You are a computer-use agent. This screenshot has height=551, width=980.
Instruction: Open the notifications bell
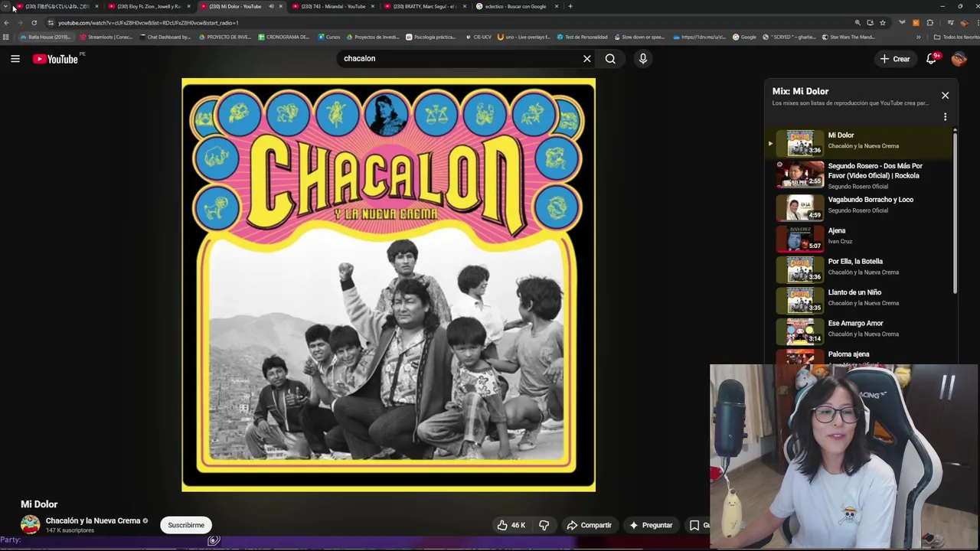click(x=931, y=59)
